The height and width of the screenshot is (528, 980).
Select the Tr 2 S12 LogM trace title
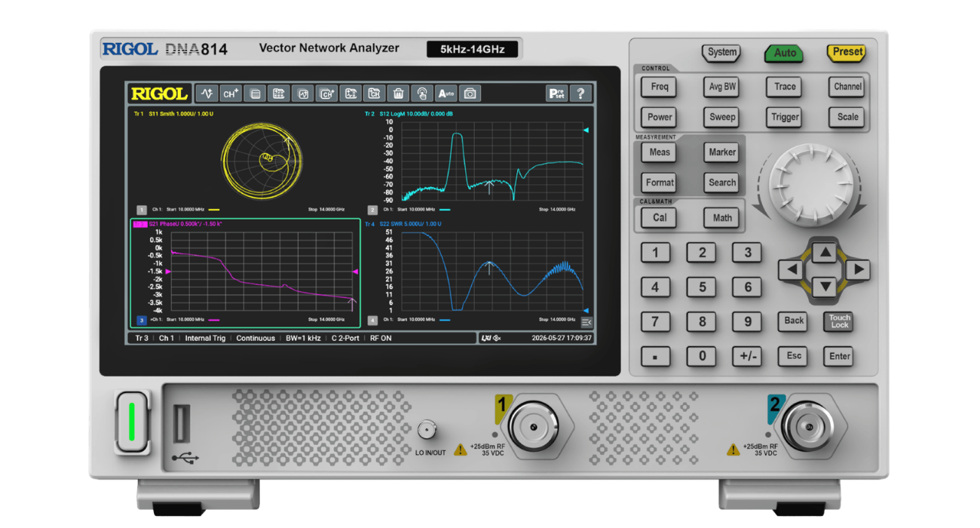pos(409,114)
